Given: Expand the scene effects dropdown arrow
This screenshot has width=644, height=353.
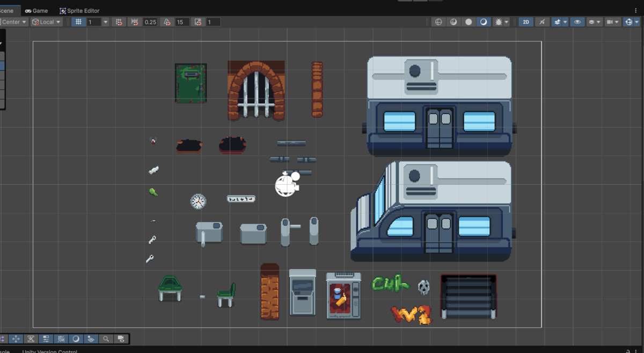Looking at the screenshot, I should (x=565, y=22).
